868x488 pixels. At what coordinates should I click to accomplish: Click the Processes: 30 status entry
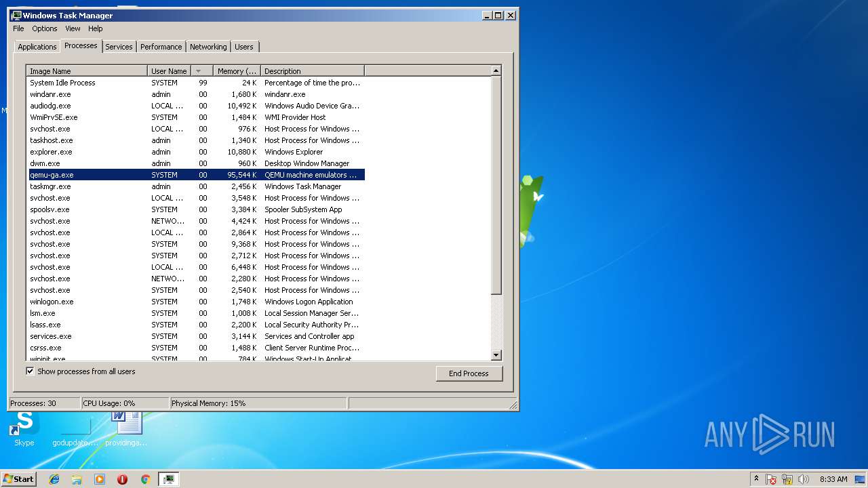(44, 403)
